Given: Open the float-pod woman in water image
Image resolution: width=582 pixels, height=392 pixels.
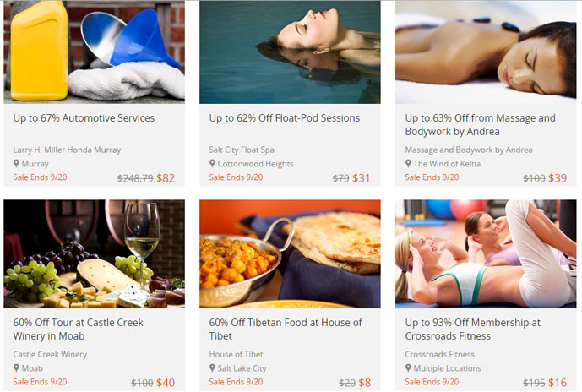Looking at the screenshot, I should tap(290, 52).
